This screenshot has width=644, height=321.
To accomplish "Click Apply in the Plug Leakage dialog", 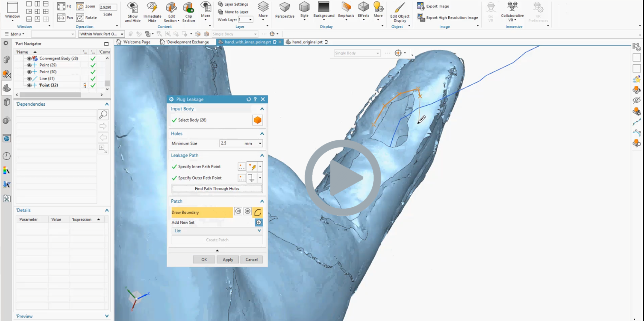I will click(228, 259).
